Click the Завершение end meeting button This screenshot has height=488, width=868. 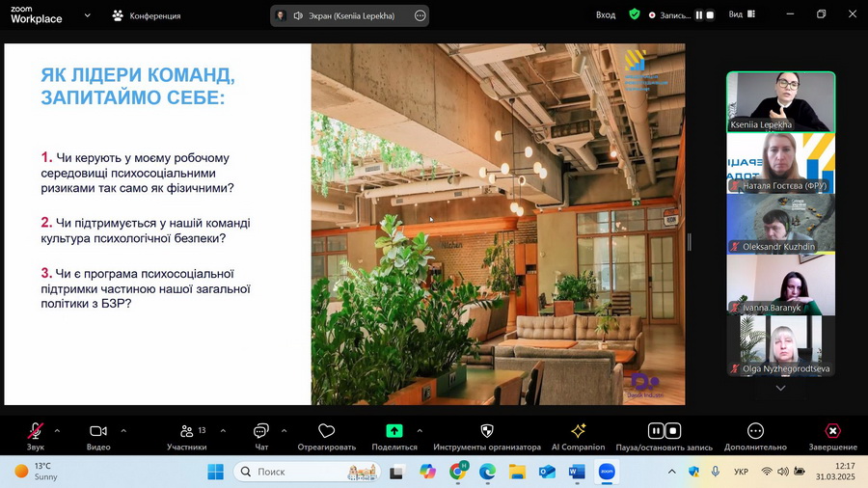click(832, 431)
